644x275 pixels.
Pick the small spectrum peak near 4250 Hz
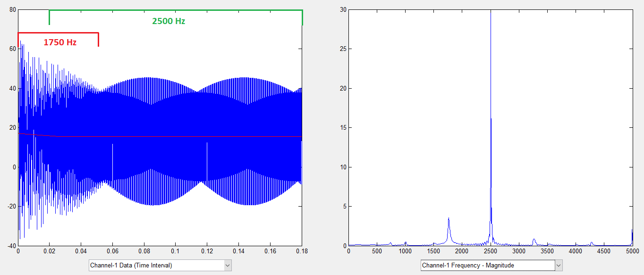click(x=591, y=243)
